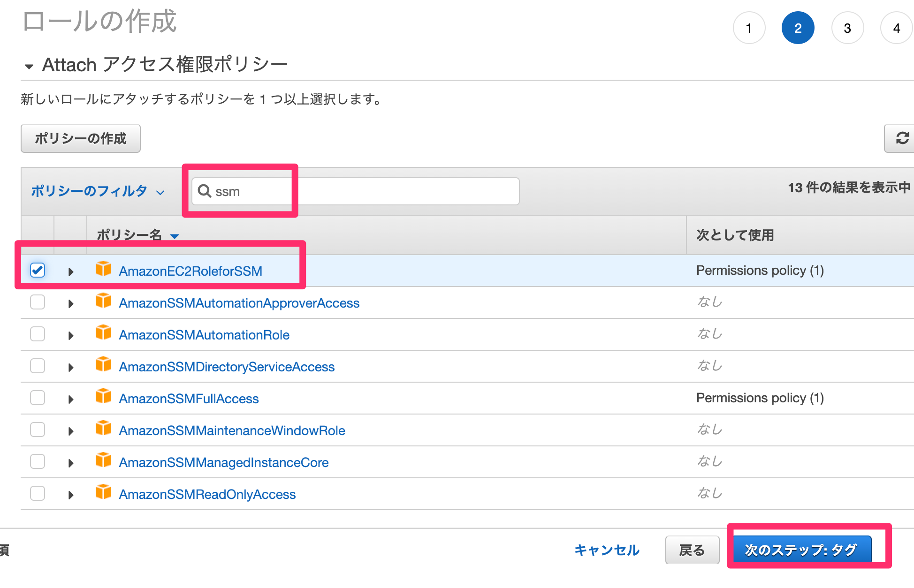Check the AmazonSSMFullAccess checkbox
Viewport: 914px width, 588px height.
pos(38,398)
